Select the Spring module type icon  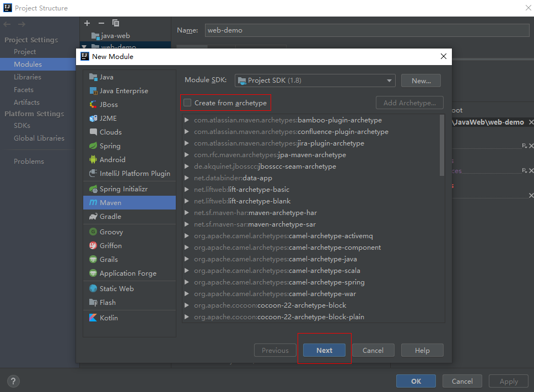click(x=93, y=146)
